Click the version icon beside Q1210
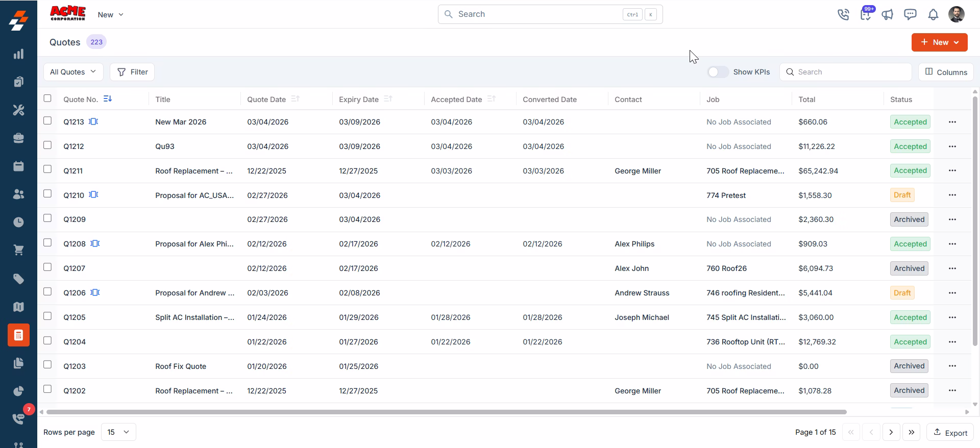This screenshot has width=980, height=448. tap(93, 194)
